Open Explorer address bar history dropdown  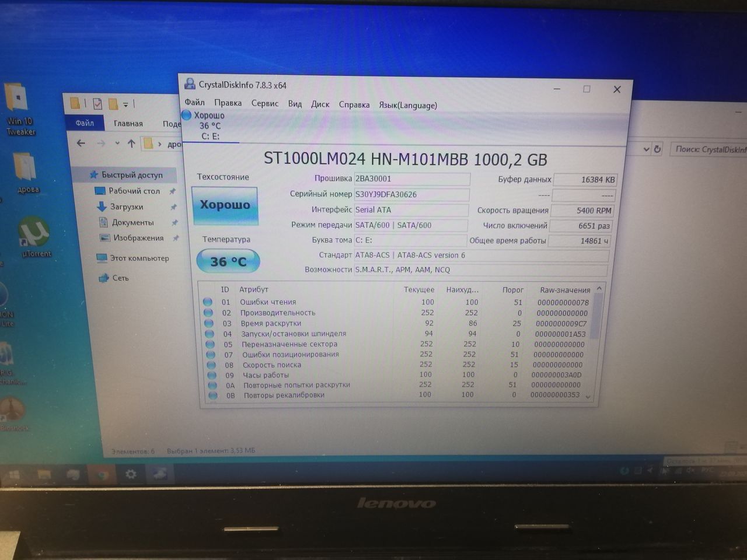pyautogui.click(x=646, y=149)
